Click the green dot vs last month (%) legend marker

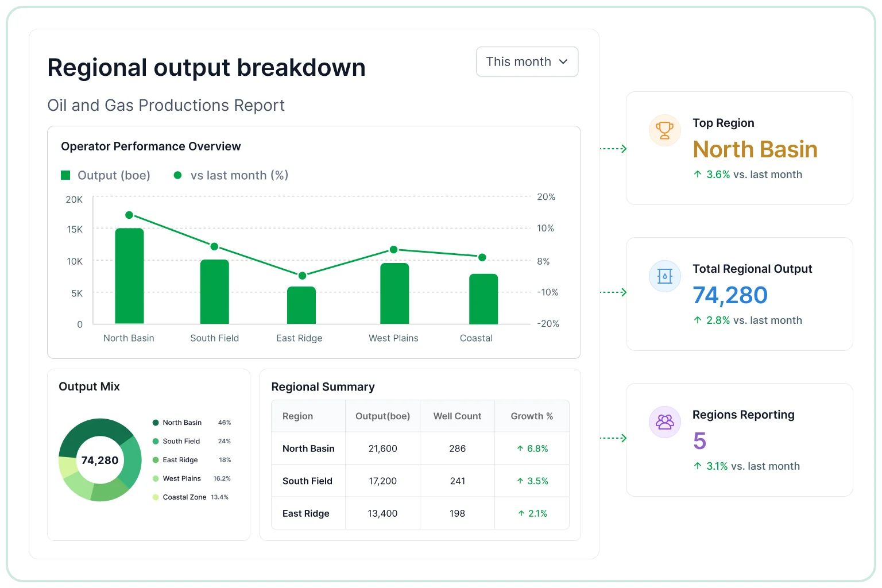tap(178, 175)
